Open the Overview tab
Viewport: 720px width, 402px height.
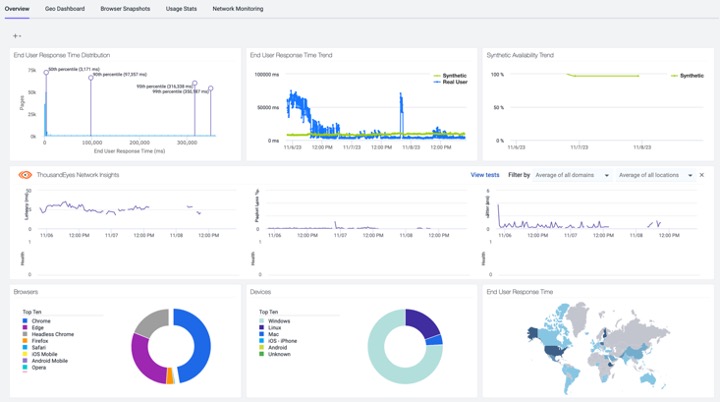click(17, 9)
